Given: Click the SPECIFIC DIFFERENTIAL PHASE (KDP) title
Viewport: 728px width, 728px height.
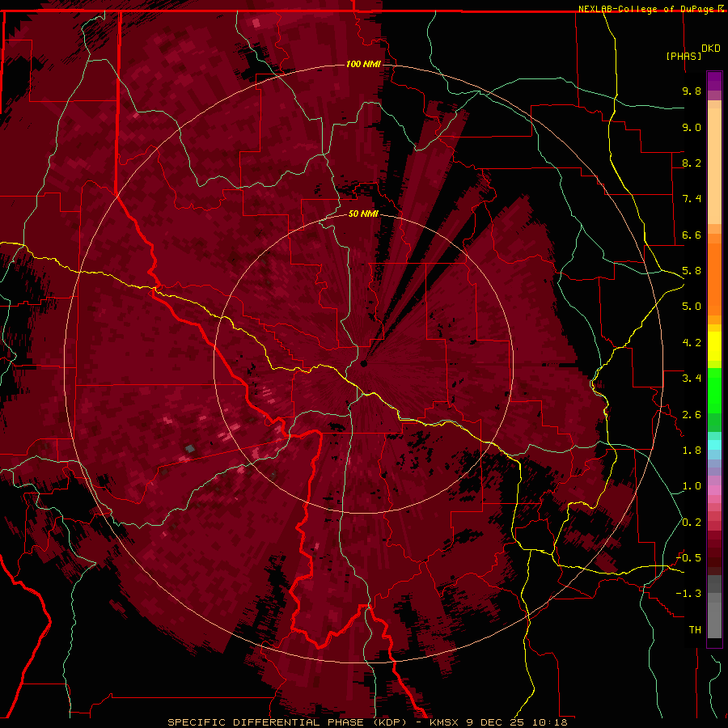Looking at the screenshot, I should (287, 722).
